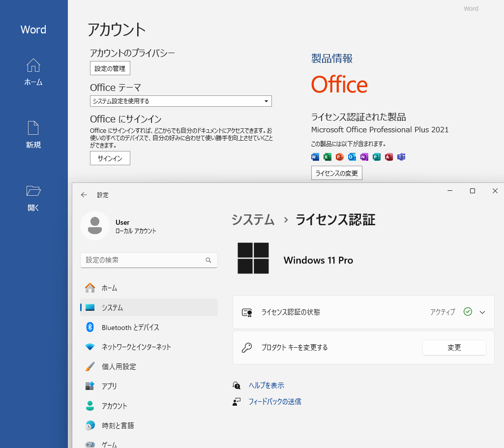Click the Windows 11 Pro edition text
This screenshot has width=504, height=448.
(318, 260)
